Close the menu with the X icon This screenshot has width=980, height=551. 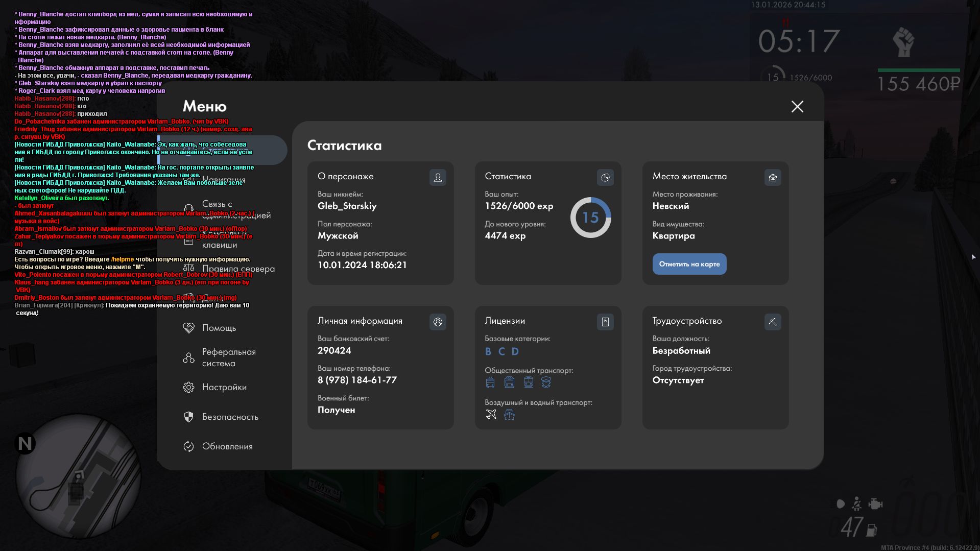point(797,106)
